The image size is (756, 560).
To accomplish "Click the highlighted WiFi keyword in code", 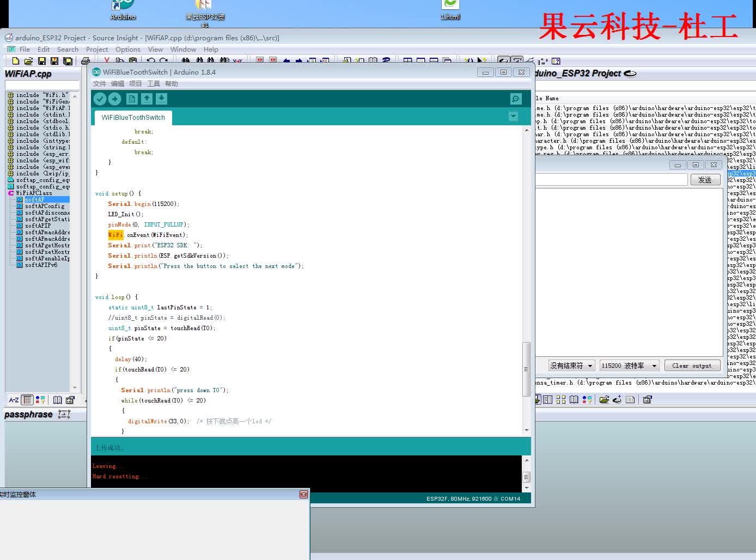I will [x=115, y=235].
